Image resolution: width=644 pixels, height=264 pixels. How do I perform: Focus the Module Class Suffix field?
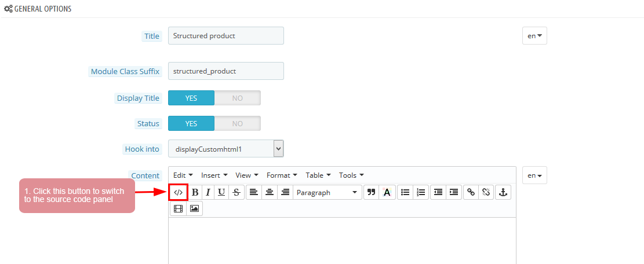pyautogui.click(x=226, y=71)
